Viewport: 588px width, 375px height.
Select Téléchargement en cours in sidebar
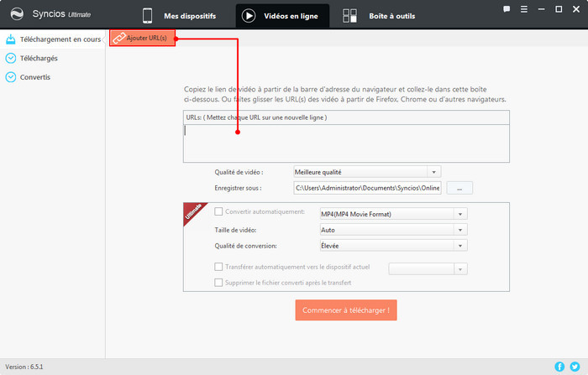coord(53,39)
